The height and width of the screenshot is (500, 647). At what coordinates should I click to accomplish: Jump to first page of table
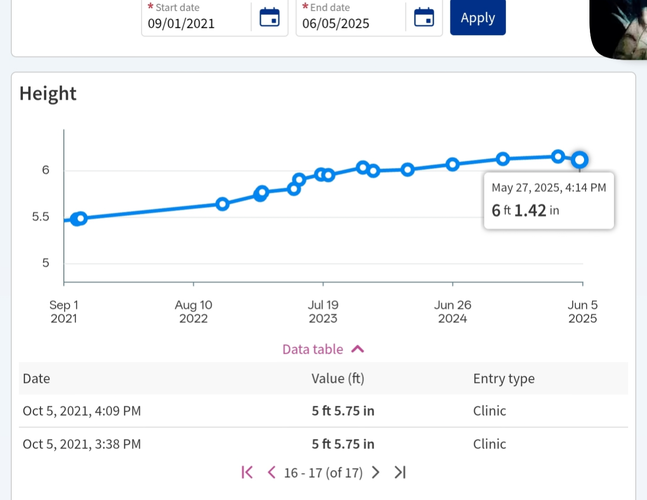(247, 472)
